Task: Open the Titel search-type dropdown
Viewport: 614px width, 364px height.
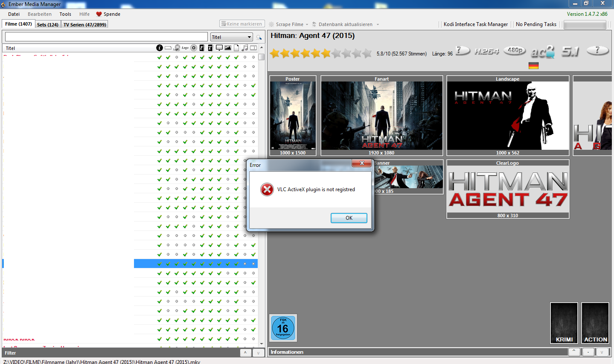Action: pyautogui.click(x=232, y=37)
